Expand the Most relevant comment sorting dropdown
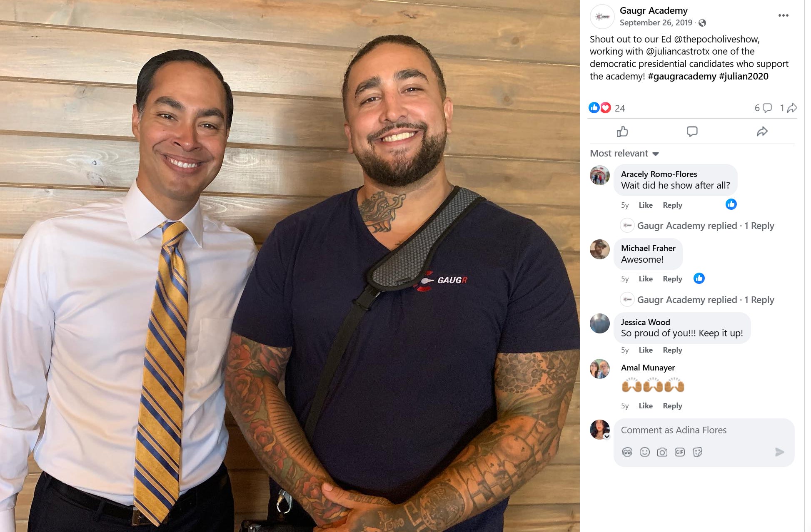The height and width of the screenshot is (532, 811). tap(624, 153)
